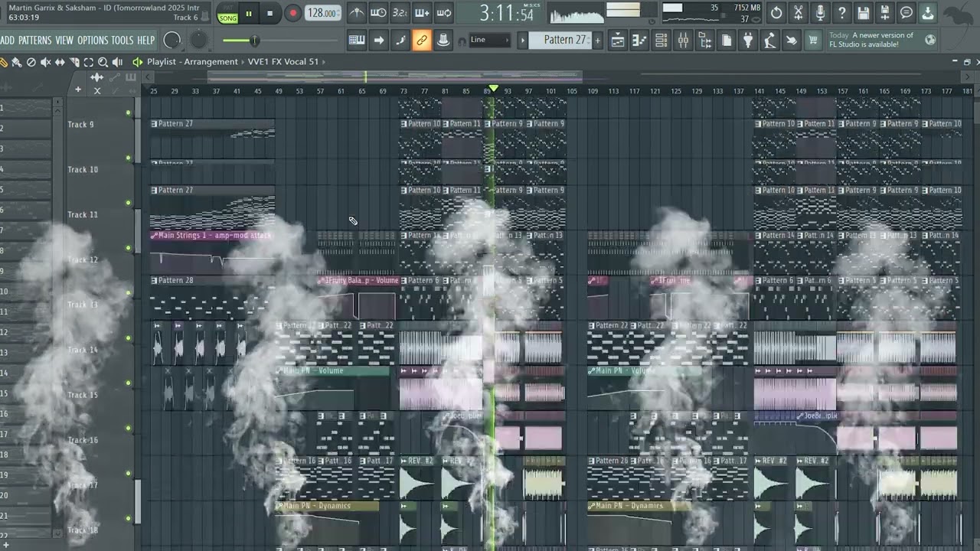Select the paint brush tool in playlist
This screenshot has width=980, height=551.
coord(17,62)
